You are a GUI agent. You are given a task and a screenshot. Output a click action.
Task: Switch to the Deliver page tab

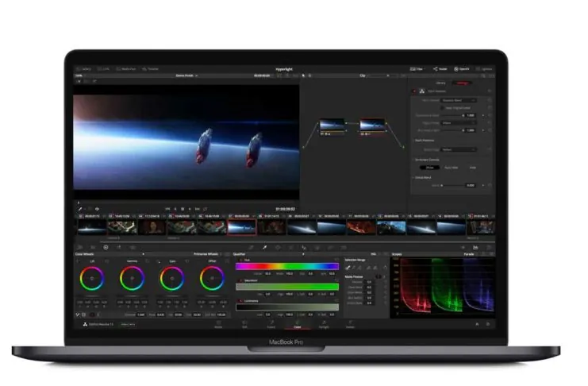[350, 324]
